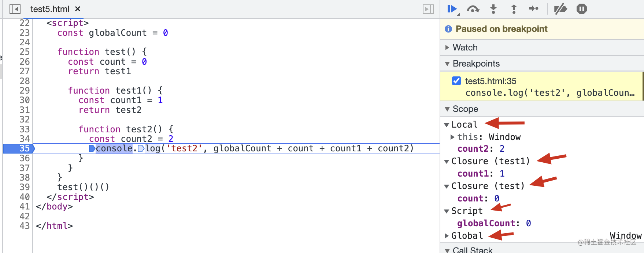Click the breakpoint's console.log code preview
This screenshot has width=644, height=253.
click(550, 93)
